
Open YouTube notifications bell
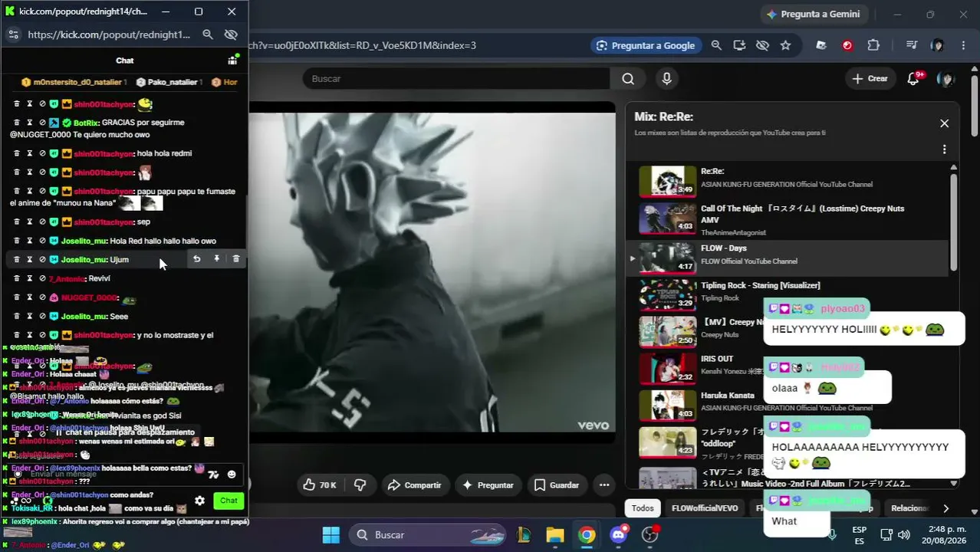click(913, 79)
